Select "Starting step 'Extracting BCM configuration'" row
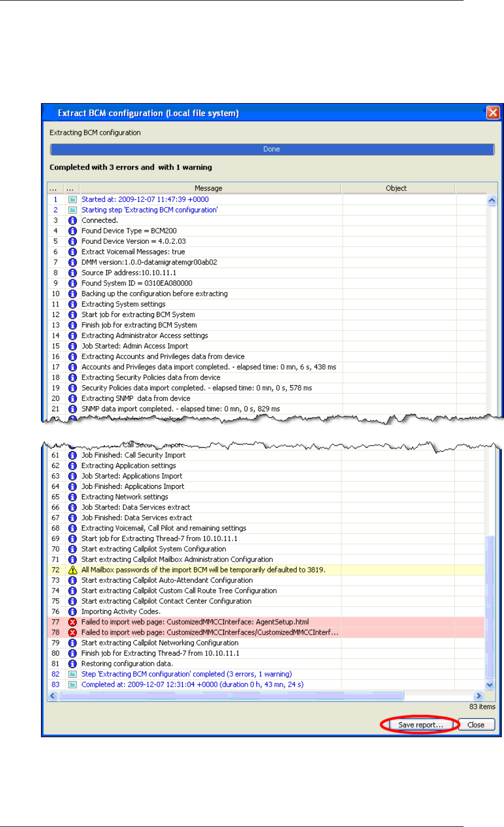The height and width of the screenshot is (827, 504). [x=267, y=210]
